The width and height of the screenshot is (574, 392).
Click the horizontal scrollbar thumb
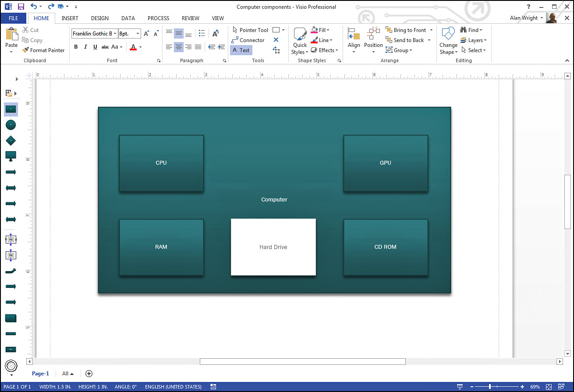[302, 362]
